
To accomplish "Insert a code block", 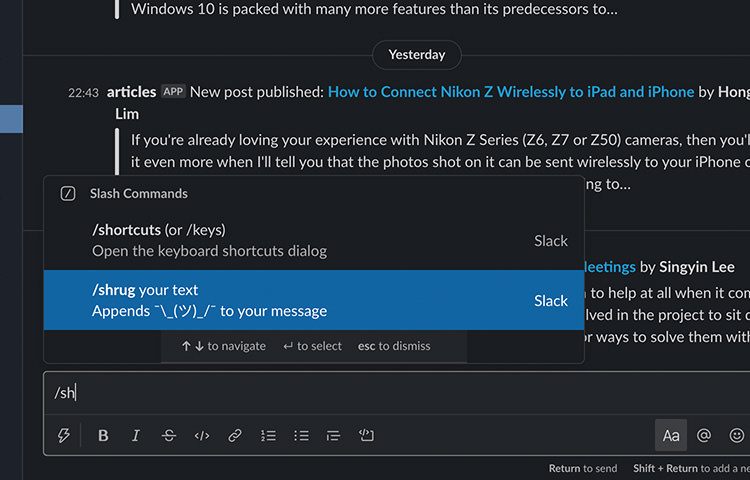I will [x=366, y=435].
